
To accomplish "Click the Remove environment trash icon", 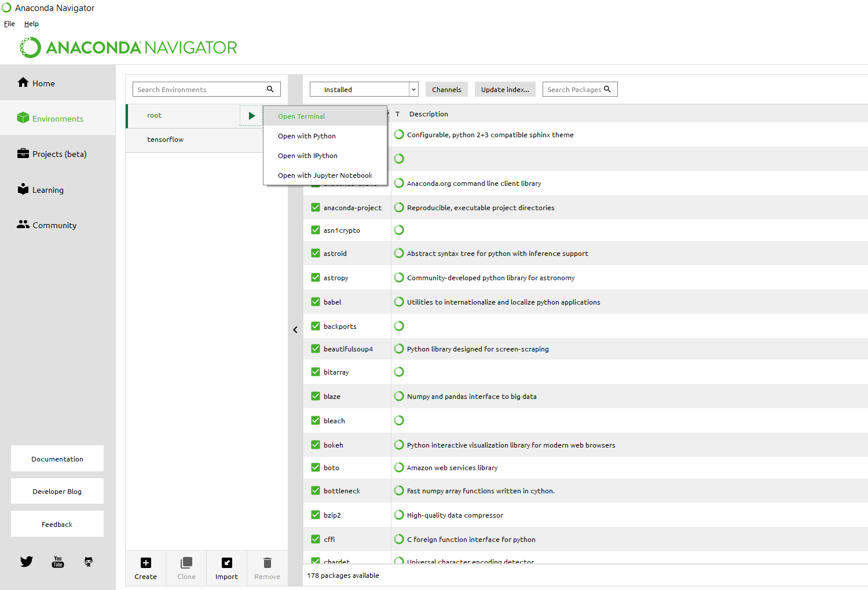I will click(x=268, y=563).
